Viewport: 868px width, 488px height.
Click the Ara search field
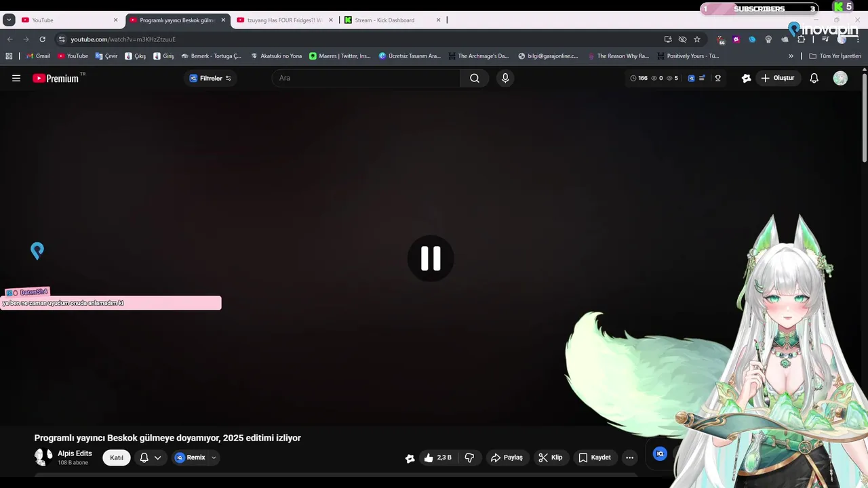(x=366, y=78)
